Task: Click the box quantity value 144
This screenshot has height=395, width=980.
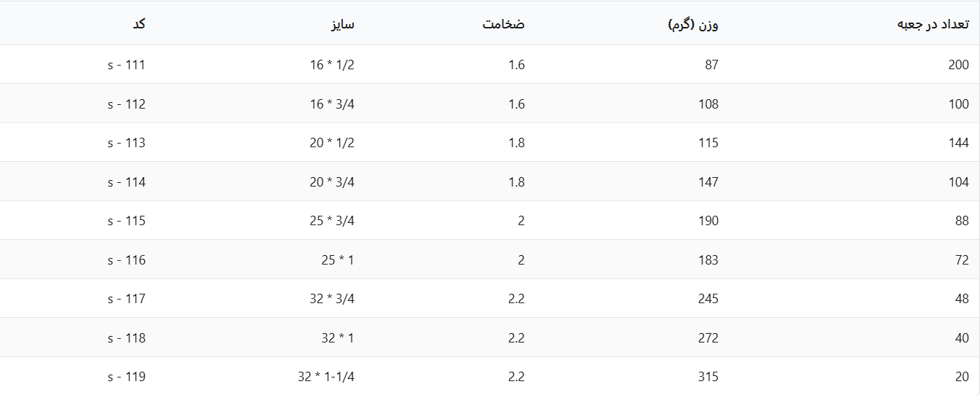Action: (958, 143)
